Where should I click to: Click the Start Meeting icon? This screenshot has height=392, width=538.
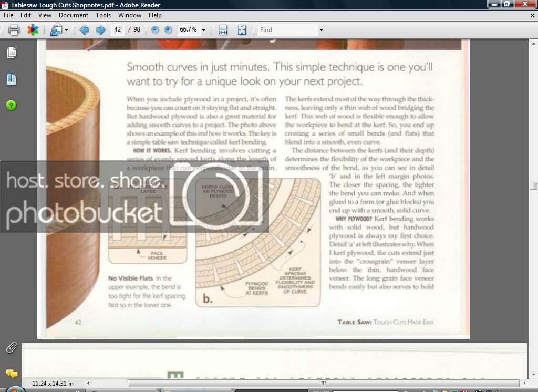tap(56, 30)
